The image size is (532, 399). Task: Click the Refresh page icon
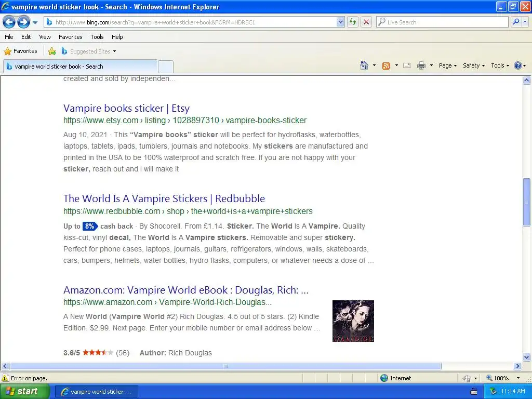click(353, 22)
